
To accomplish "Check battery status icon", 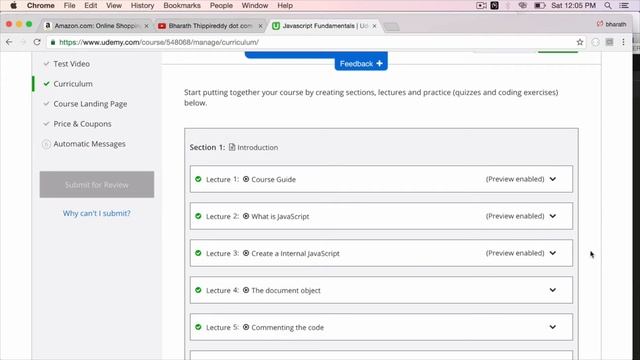I will pos(540,6).
